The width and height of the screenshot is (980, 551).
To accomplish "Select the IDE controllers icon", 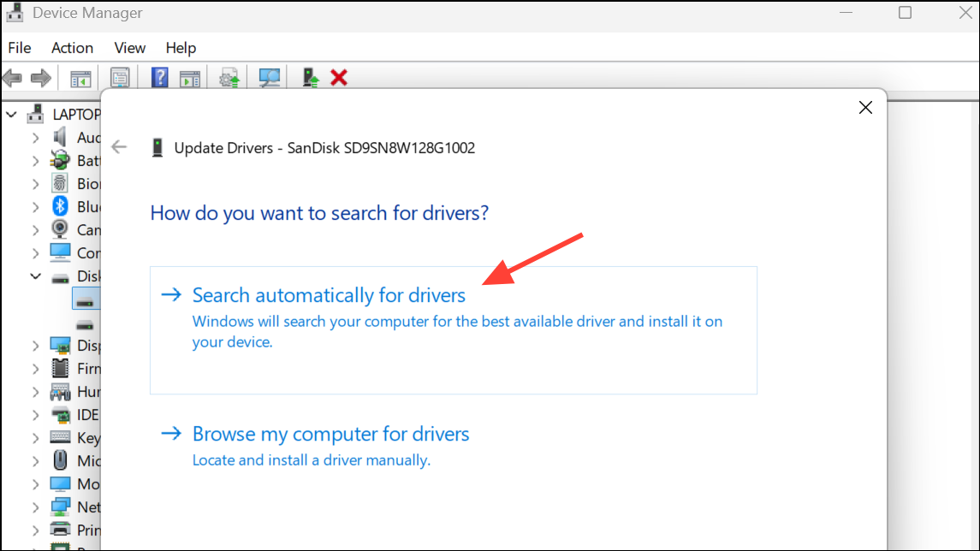I will click(61, 415).
